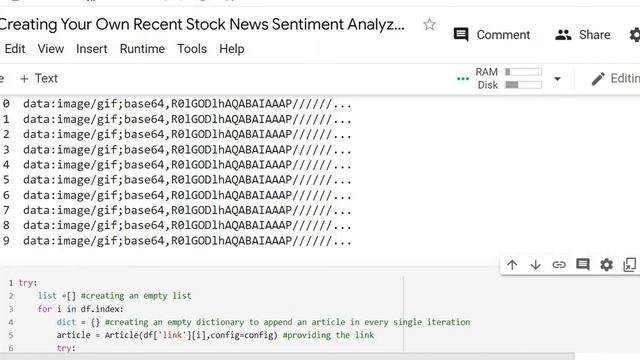
Task: Mirror cell in tab icon
Action: (x=630, y=265)
